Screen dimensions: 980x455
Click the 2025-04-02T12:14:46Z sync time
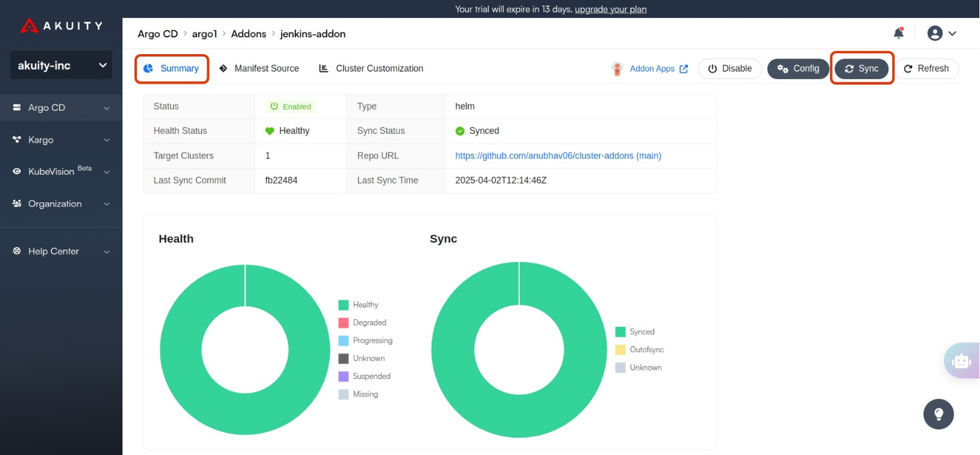pyautogui.click(x=501, y=180)
